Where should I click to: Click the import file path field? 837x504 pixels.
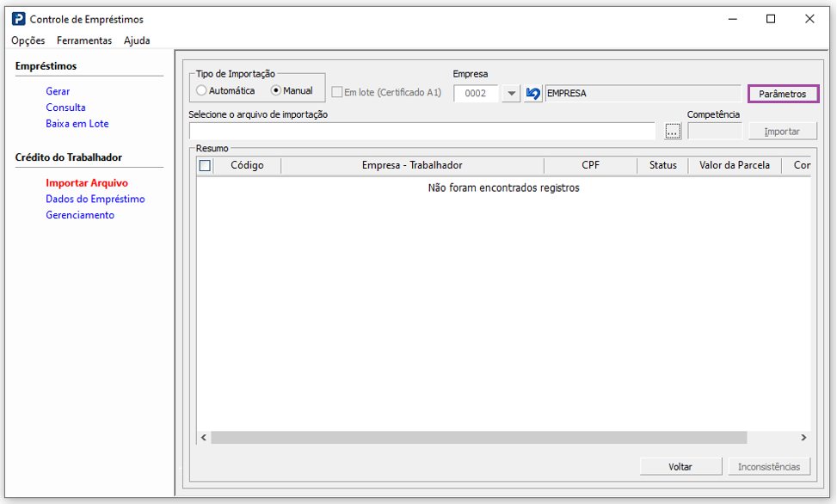(x=422, y=132)
